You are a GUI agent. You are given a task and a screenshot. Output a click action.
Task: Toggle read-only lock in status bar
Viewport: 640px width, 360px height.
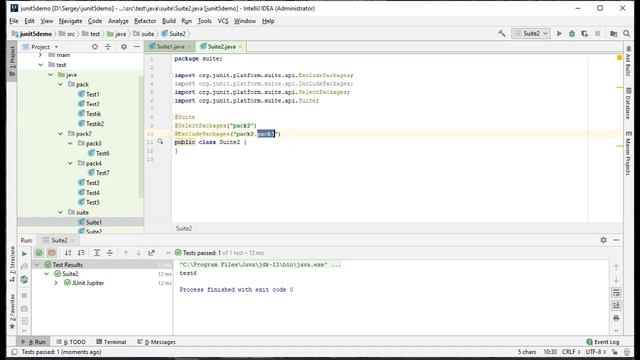(614, 352)
